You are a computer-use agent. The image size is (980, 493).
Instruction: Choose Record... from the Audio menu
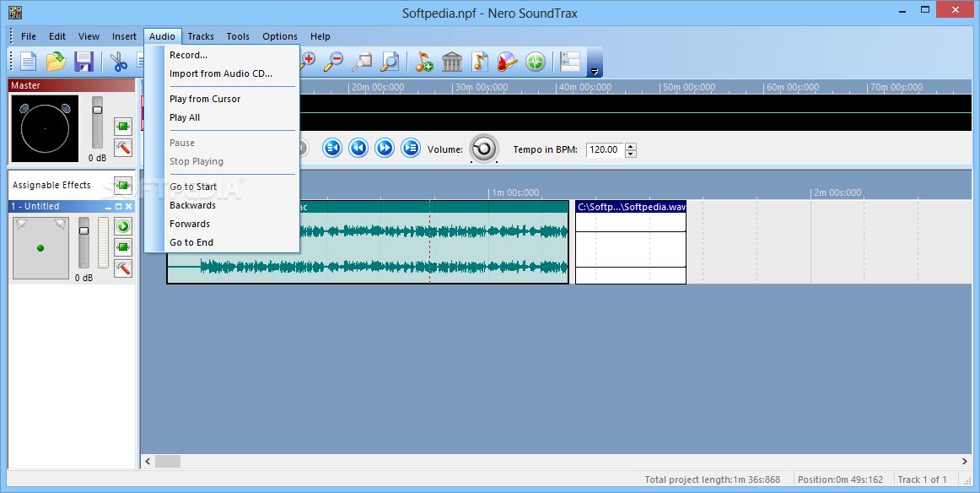coord(222,55)
